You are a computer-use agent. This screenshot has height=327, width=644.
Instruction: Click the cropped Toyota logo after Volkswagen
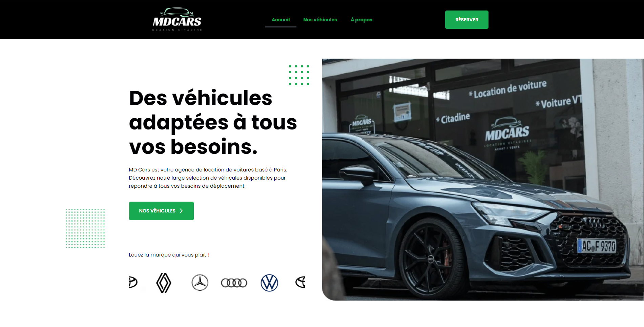tap(300, 282)
